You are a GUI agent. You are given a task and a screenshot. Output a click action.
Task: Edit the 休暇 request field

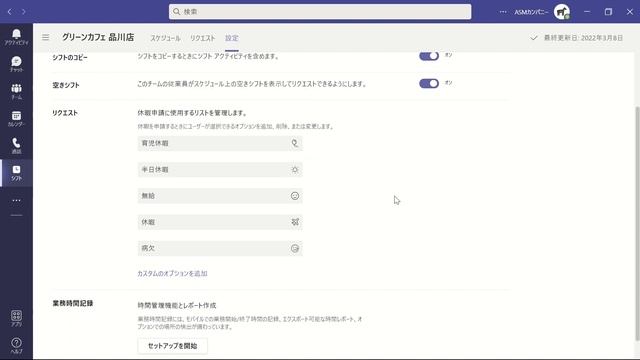220,222
